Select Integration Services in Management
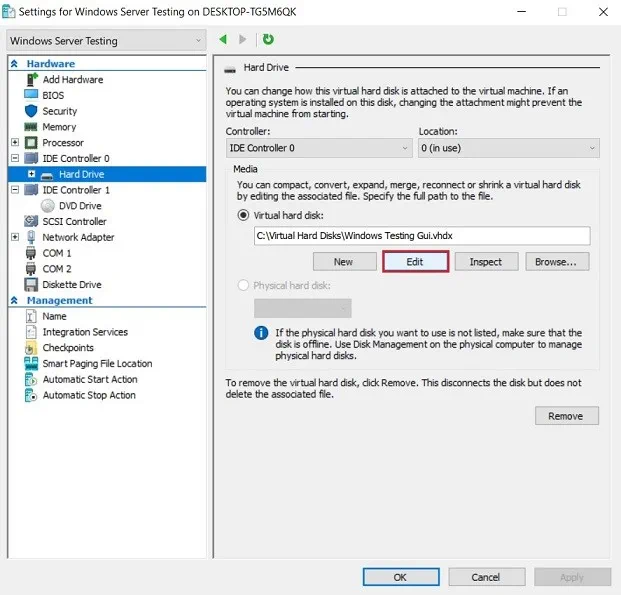621x595 pixels. click(85, 332)
